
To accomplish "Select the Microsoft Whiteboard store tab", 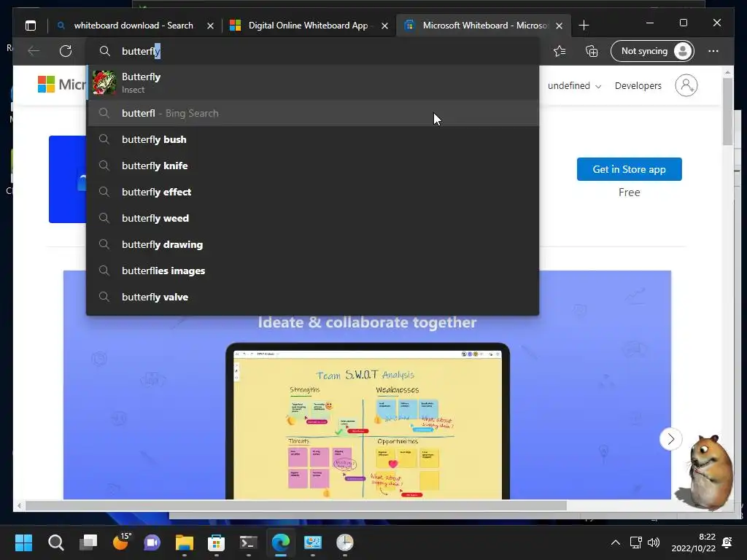I will [x=484, y=26].
